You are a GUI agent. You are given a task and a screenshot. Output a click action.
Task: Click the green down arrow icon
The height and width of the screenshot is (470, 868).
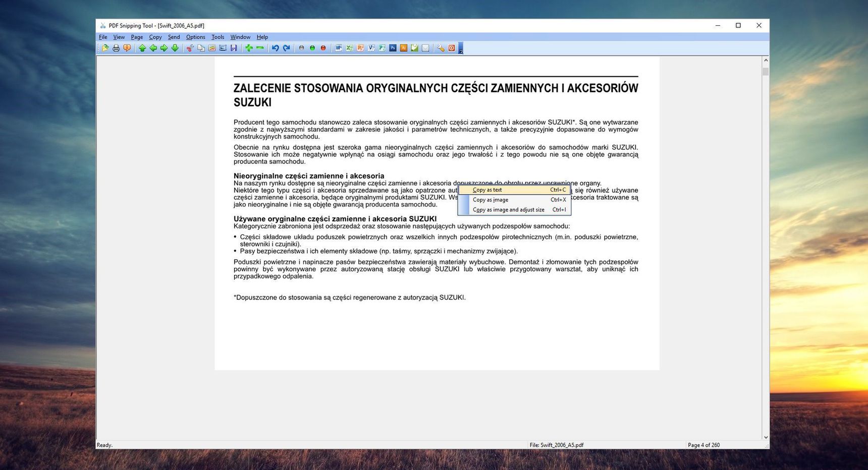coord(175,48)
